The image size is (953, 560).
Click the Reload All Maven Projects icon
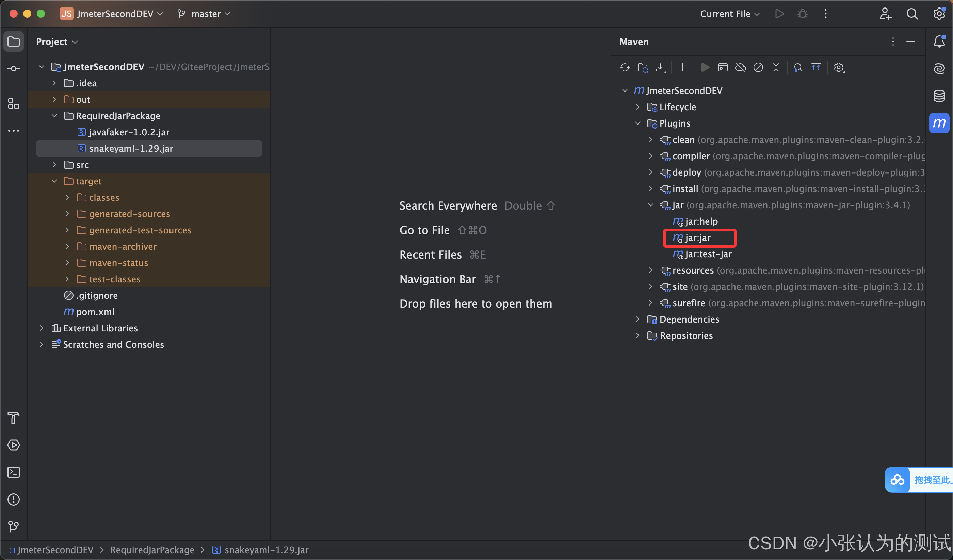(x=624, y=68)
